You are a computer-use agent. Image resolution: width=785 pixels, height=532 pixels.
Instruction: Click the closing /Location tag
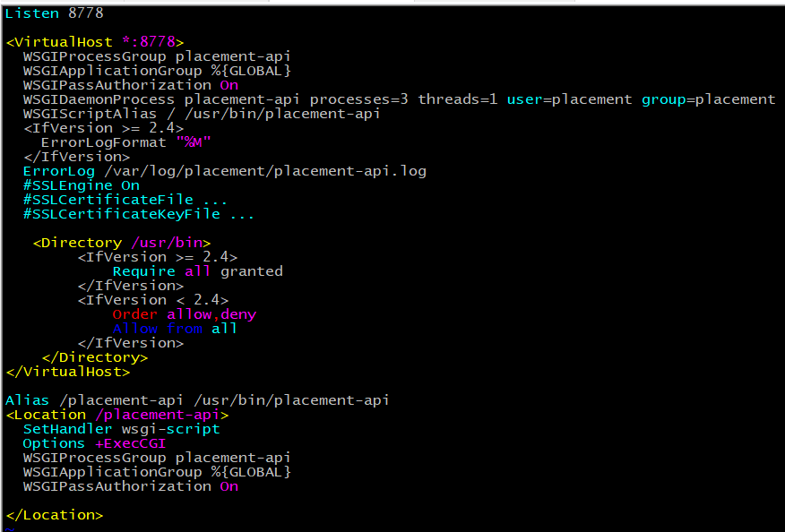pos(54,515)
